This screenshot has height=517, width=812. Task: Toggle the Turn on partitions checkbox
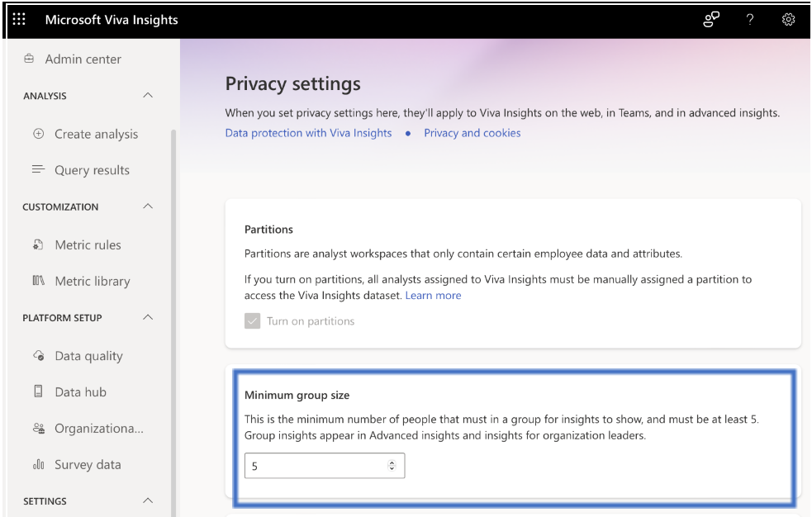(252, 321)
